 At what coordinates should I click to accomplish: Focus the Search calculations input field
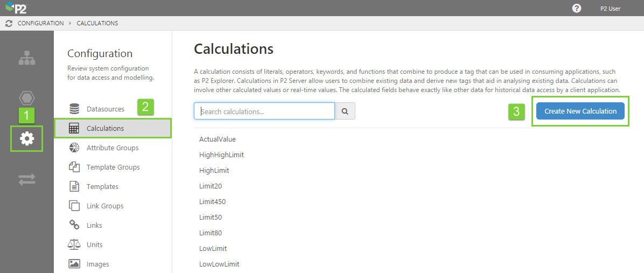[264, 111]
